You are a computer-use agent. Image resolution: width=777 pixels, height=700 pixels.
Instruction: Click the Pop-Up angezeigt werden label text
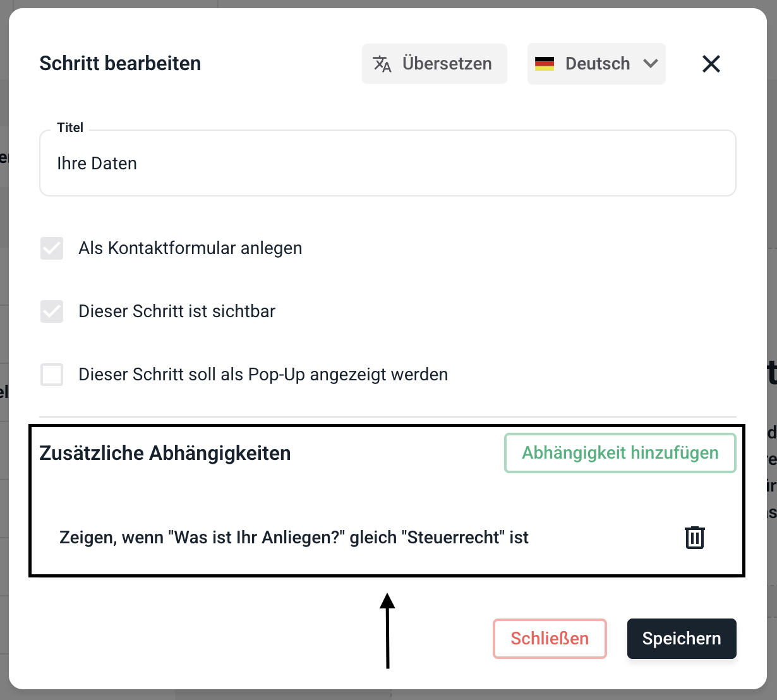[x=263, y=375]
